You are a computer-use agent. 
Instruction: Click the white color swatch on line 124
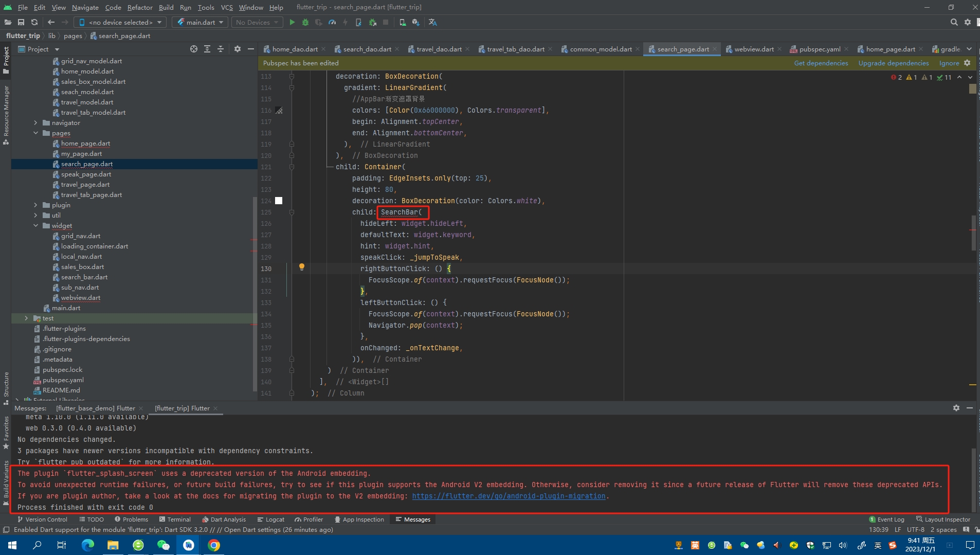[x=279, y=201]
